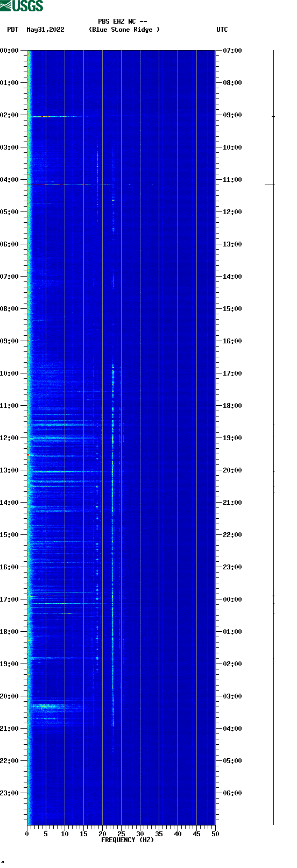Click the 04:00 PDT time label
This screenshot has width=297, height=868.
(9, 180)
